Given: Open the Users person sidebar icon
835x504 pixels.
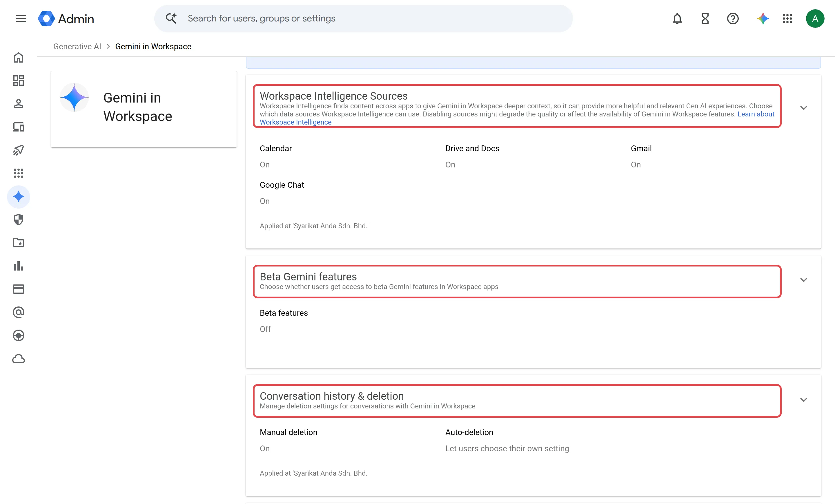Looking at the screenshot, I should [x=18, y=104].
